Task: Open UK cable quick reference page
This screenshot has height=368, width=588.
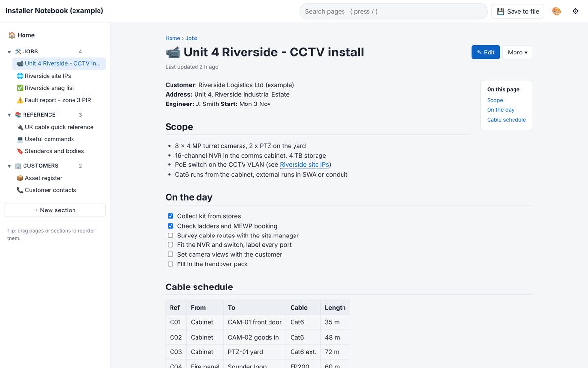Action: (x=59, y=127)
